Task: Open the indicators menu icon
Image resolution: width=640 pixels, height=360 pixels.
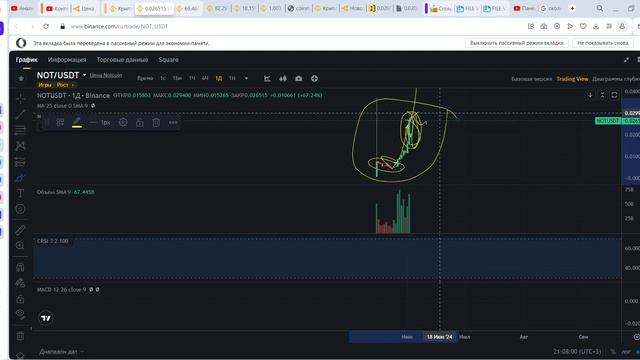Action: tap(267, 78)
